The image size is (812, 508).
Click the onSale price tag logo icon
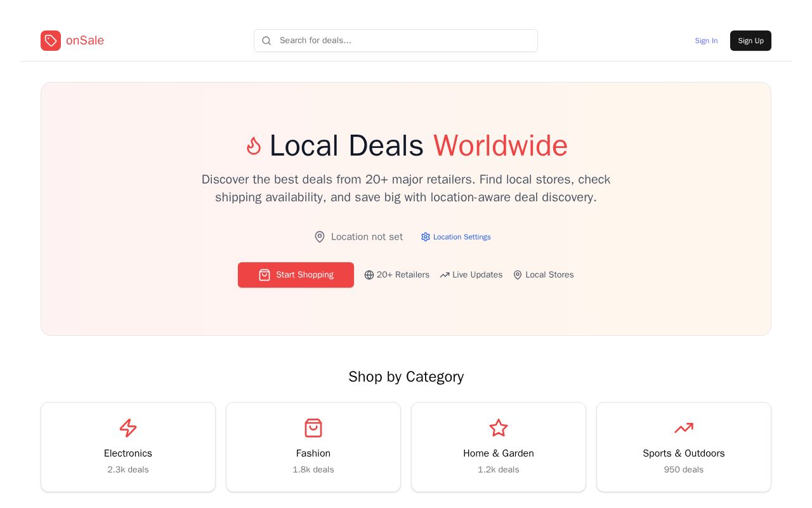click(x=51, y=41)
